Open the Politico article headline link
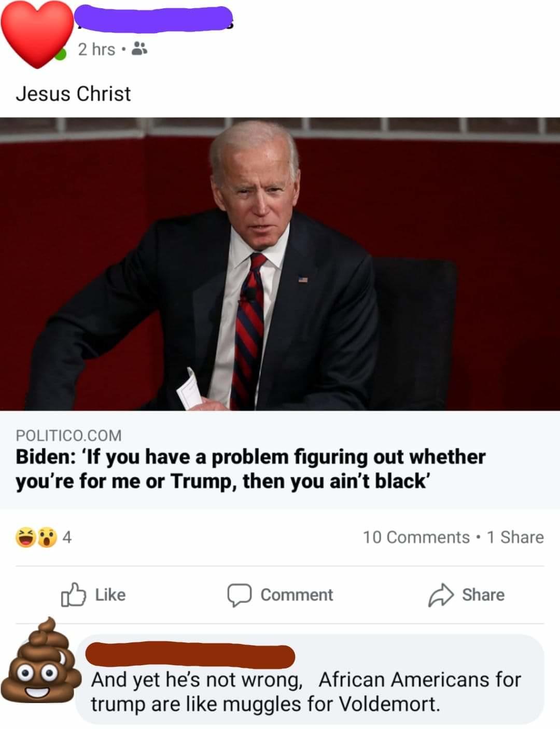Viewport: 560px width, 729px height. 250,469
